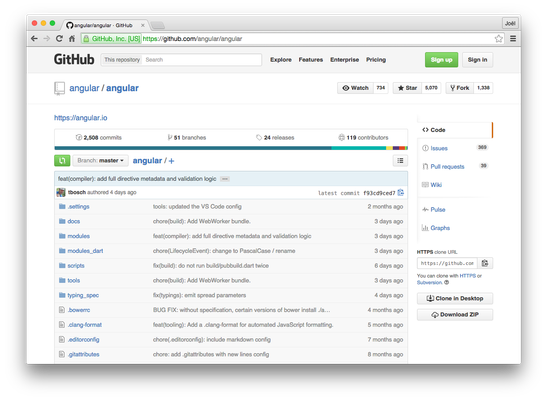
Task: Click the .bowerrc file icon
Action: click(x=62, y=310)
